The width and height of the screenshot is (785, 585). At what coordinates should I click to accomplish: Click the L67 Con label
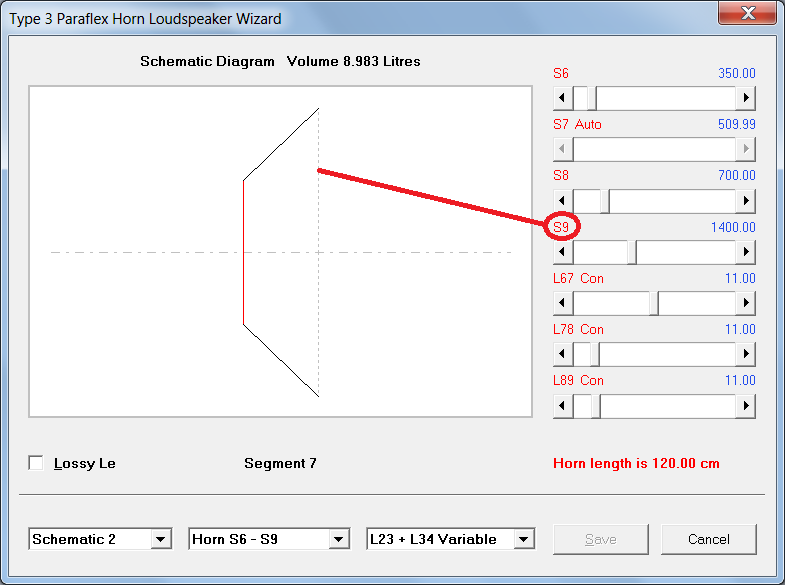pos(578,279)
